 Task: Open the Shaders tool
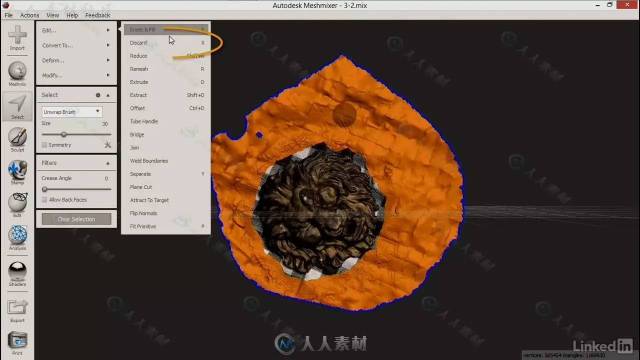point(17,273)
